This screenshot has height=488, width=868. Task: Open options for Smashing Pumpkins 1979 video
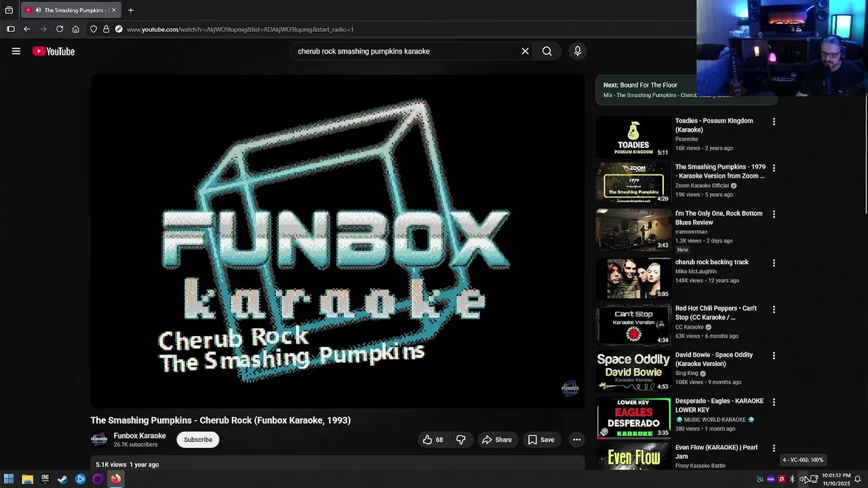(774, 168)
